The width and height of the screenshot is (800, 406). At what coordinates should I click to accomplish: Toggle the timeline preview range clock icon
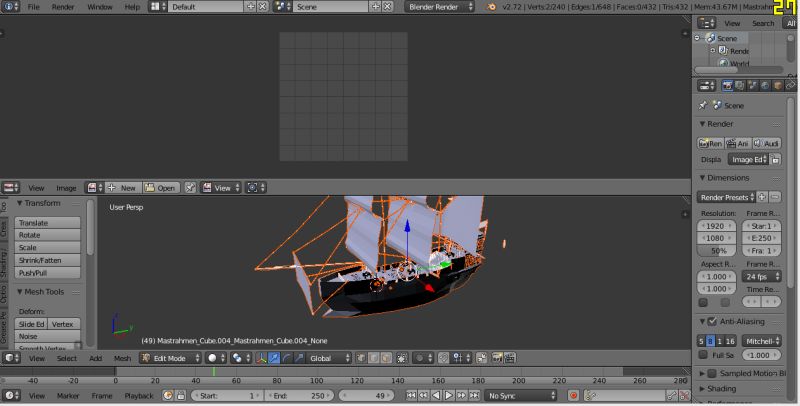click(x=168, y=395)
